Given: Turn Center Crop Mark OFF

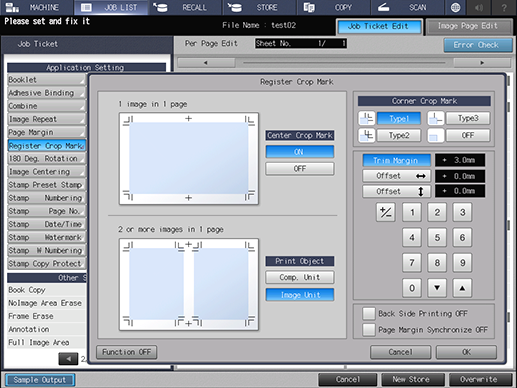Looking at the screenshot, I should (300, 169).
